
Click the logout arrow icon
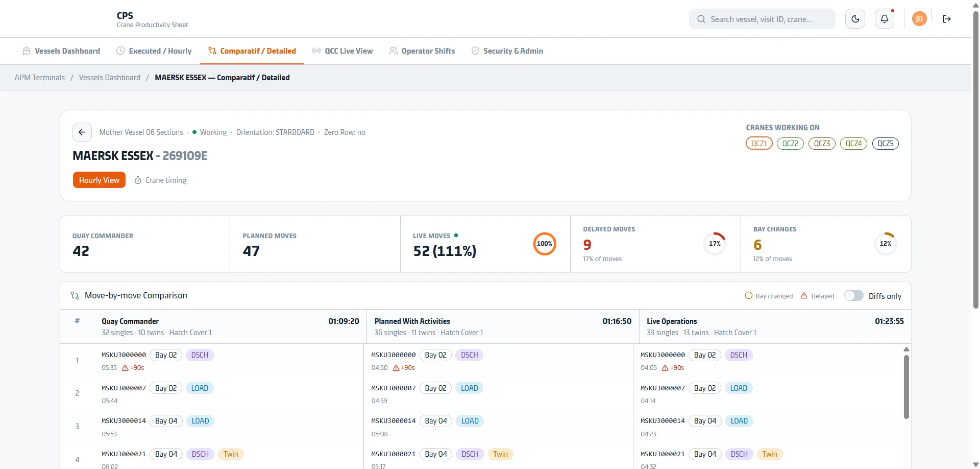947,19
